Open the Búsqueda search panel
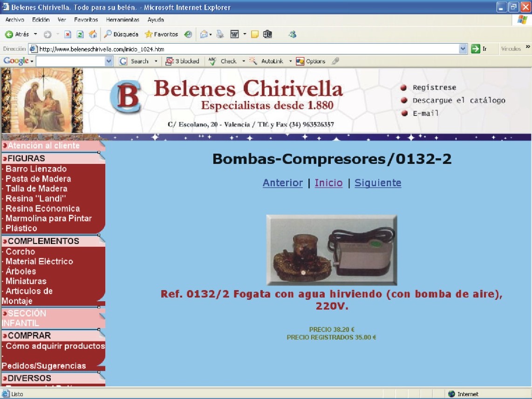 121,34
